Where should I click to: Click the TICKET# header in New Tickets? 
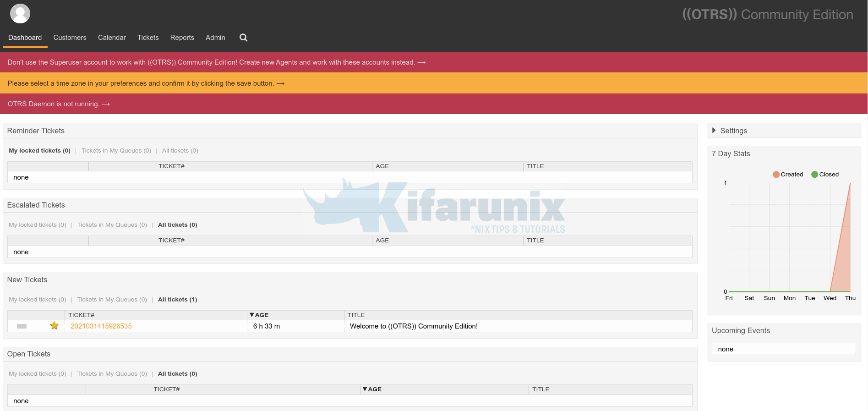(x=82, y=315)
